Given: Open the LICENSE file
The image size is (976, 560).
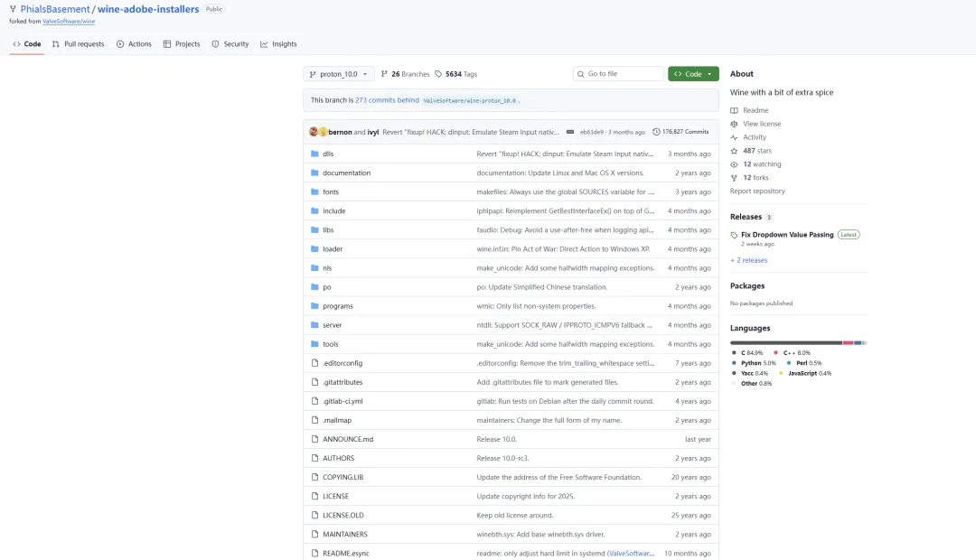Looking at the screenshot, I should [335, 496].
